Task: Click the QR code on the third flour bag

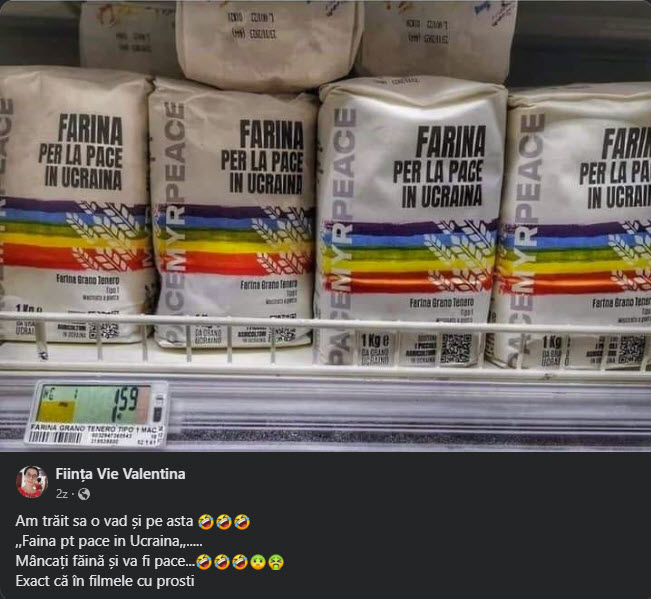Action: 456,348
